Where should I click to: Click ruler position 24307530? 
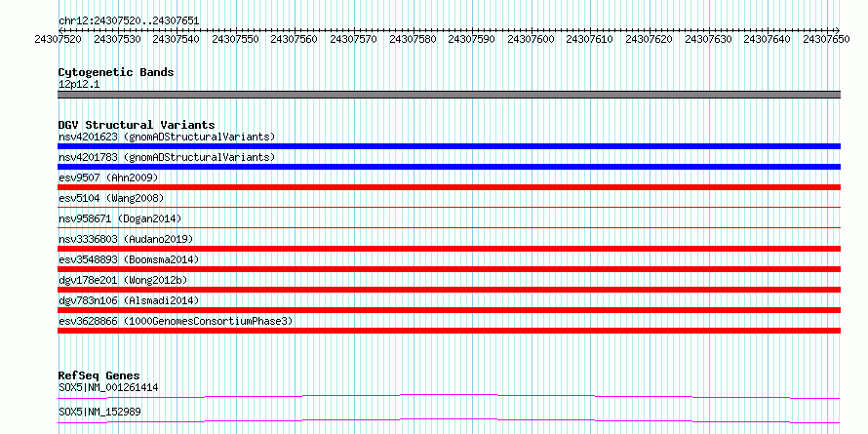coord(117,39)
